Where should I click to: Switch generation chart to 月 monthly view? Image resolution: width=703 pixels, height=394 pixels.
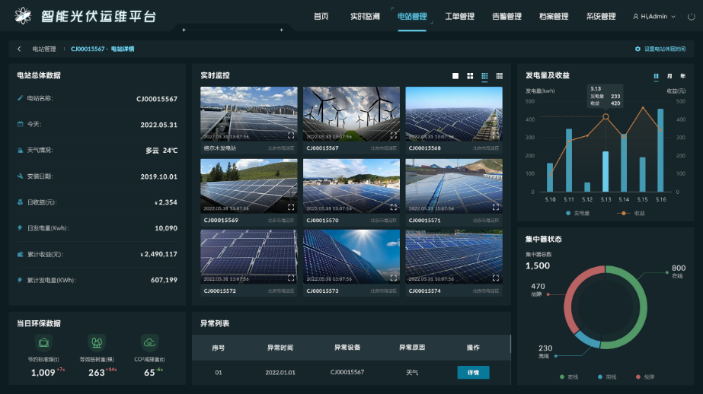coord(669,76)
